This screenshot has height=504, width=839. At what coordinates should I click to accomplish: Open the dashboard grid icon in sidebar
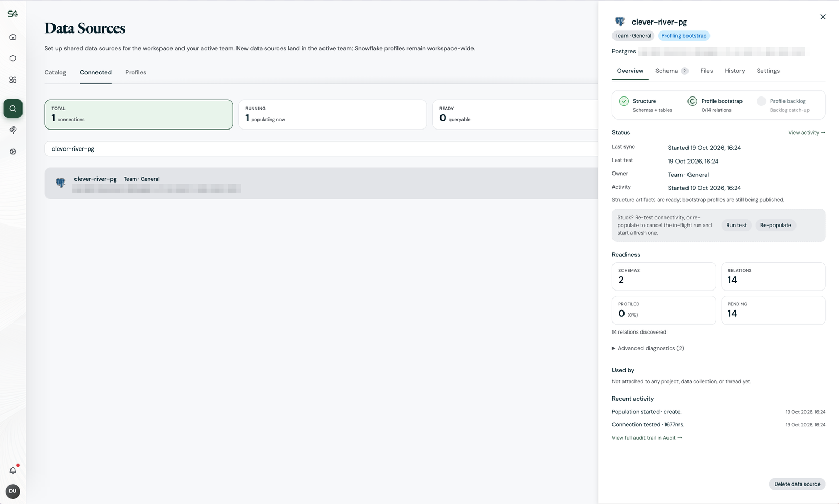tap(13, 80)
